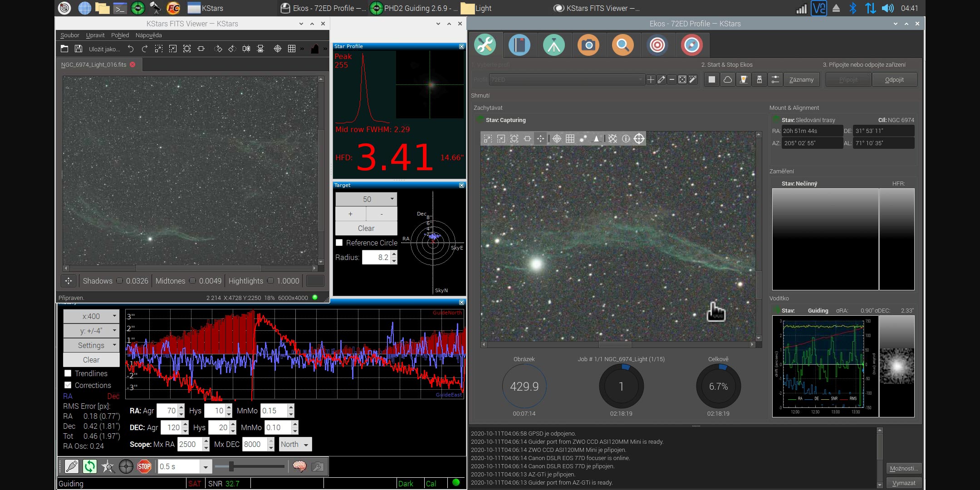Image resolution: width=980 pixels, height=490 pixels.
Task: Click the RA Agr input field showing 70
Action: pyautogui.click(x=167, y=411)
